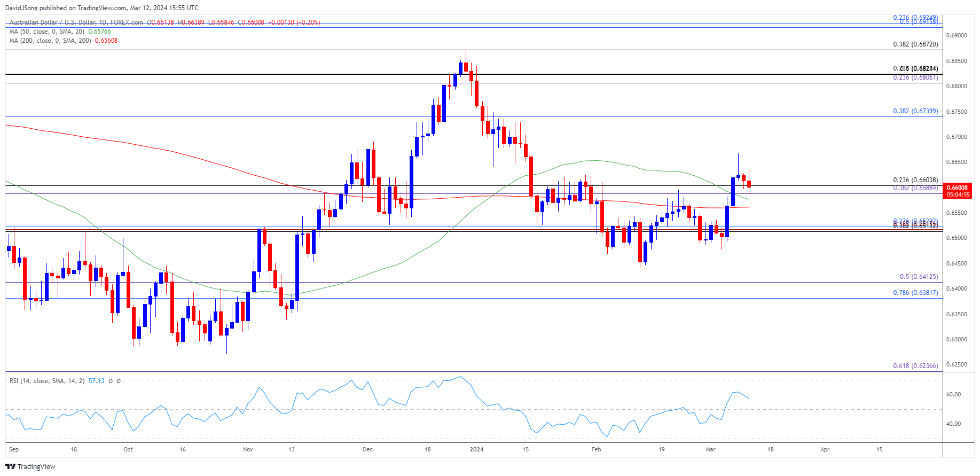Click the Mar label on the time axis

[710, 449]
